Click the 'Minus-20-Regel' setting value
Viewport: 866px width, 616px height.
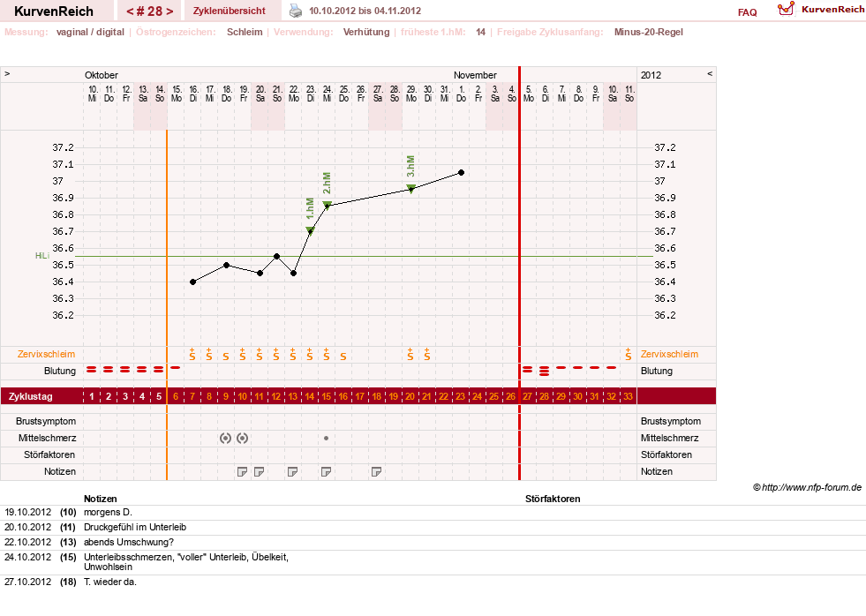coord(648,32)
